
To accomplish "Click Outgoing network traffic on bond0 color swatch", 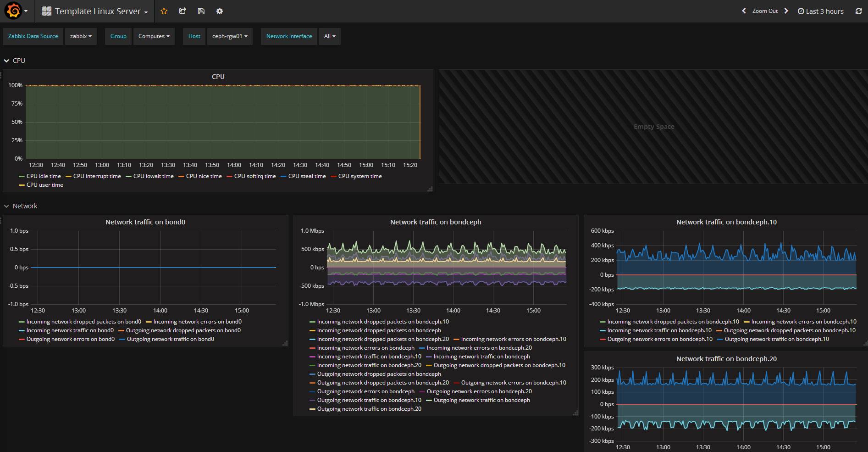I will click(x=122, y=340).
